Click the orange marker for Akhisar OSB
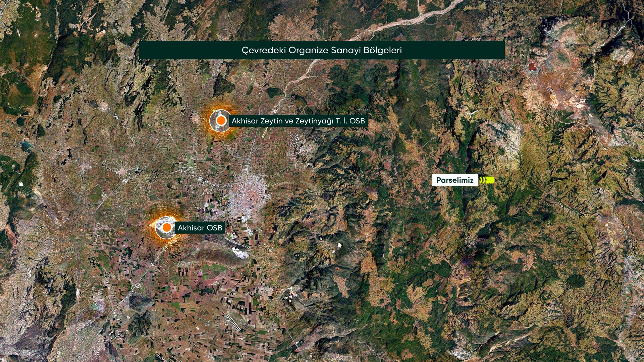Viewport: 644px width, 362px height. pyautogui.click(x=166, y=228)
